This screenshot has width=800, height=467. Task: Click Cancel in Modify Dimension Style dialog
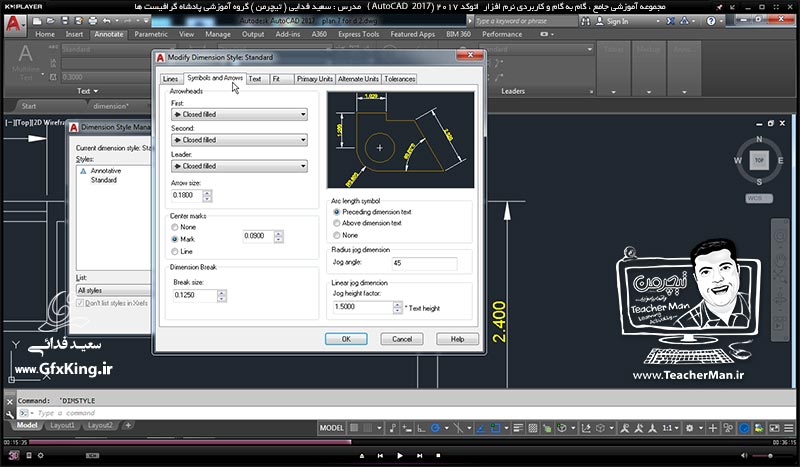[x=402, y=339]
